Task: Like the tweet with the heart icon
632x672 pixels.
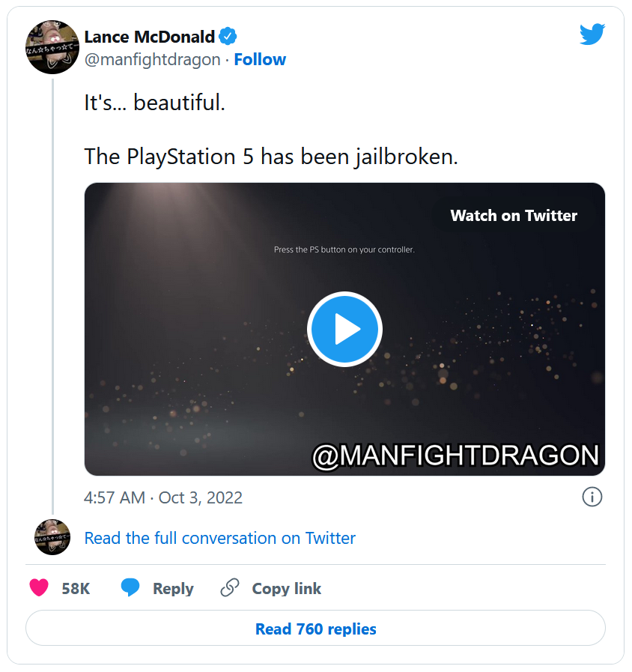Action: point(39,588)
